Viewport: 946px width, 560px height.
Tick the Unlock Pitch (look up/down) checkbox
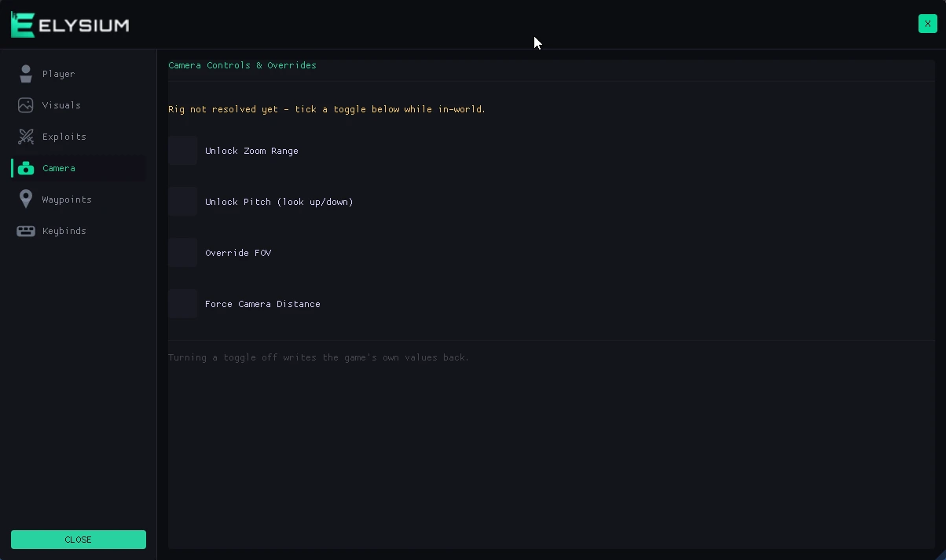[182, 202]
